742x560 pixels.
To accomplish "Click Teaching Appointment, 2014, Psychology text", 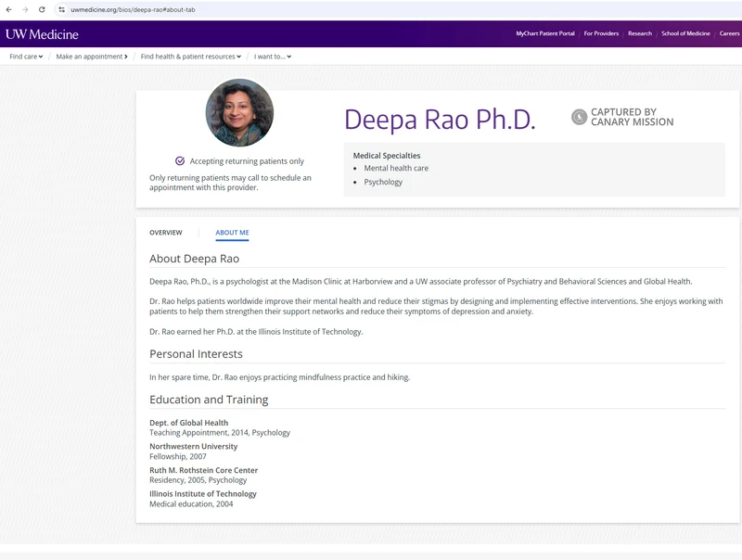I will [220, 433].
